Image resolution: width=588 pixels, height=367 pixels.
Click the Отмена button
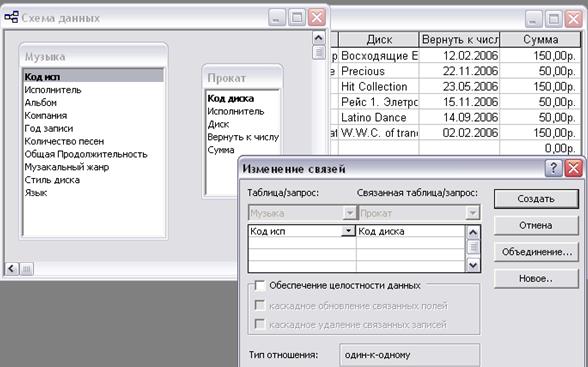pos(536,225)
